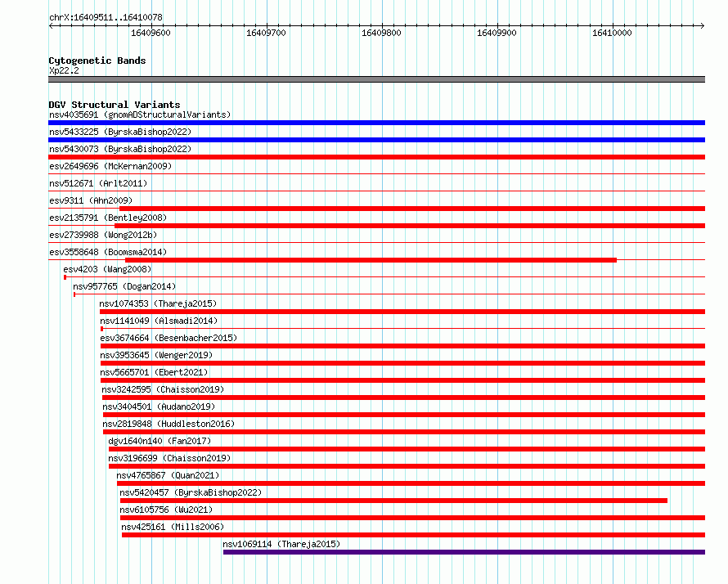The width and height of the screenshot is (728, 584).
Task: Open the nsv6105756 Wu2021 label
Action: 166,510
